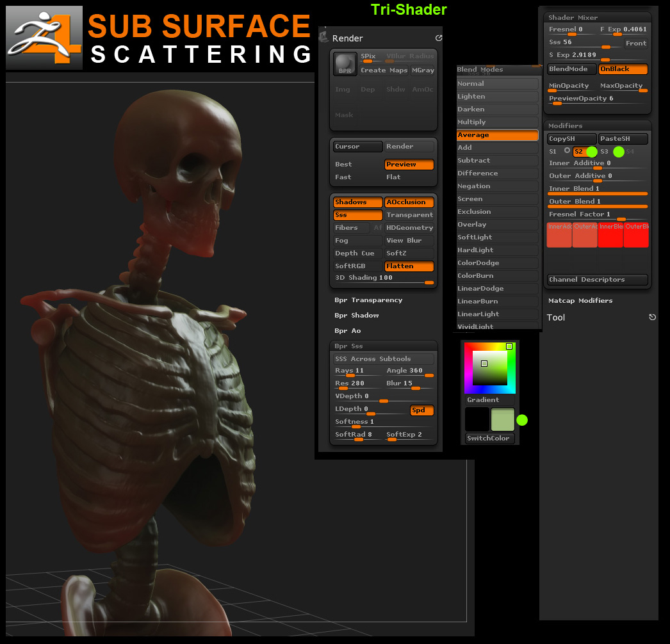Expand the Matcap Modifiers section
Image resolution: width=670 pixels, height=644 pixels.
[580, 300]
